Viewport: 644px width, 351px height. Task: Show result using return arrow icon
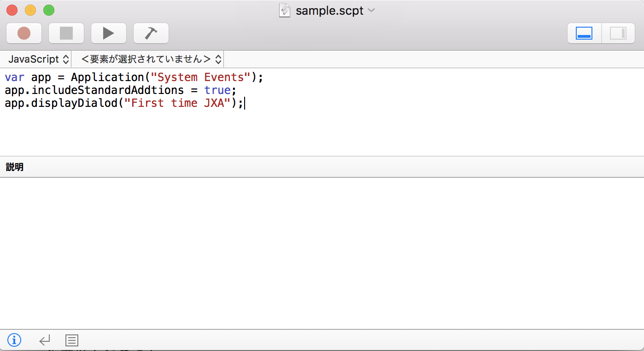click(44, 340)
